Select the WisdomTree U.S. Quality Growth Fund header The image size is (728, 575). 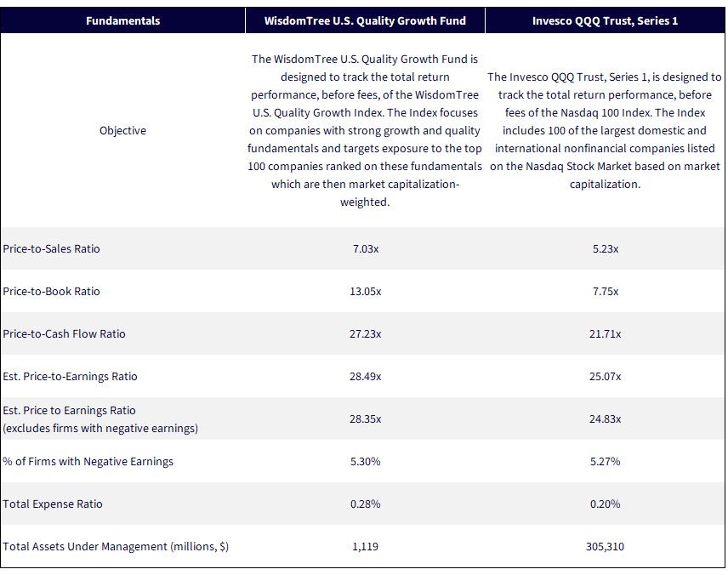(365, 21)
